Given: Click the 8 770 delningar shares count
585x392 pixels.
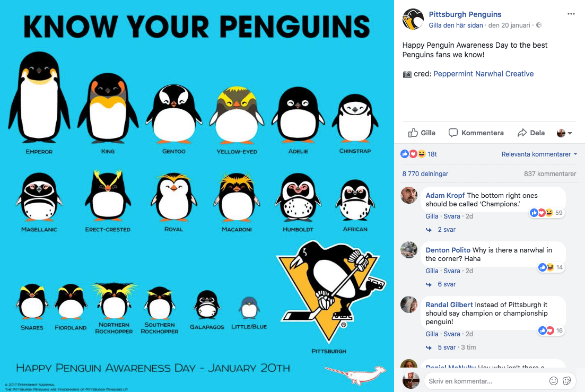Looking at the screenshot, I should (425, 173).
